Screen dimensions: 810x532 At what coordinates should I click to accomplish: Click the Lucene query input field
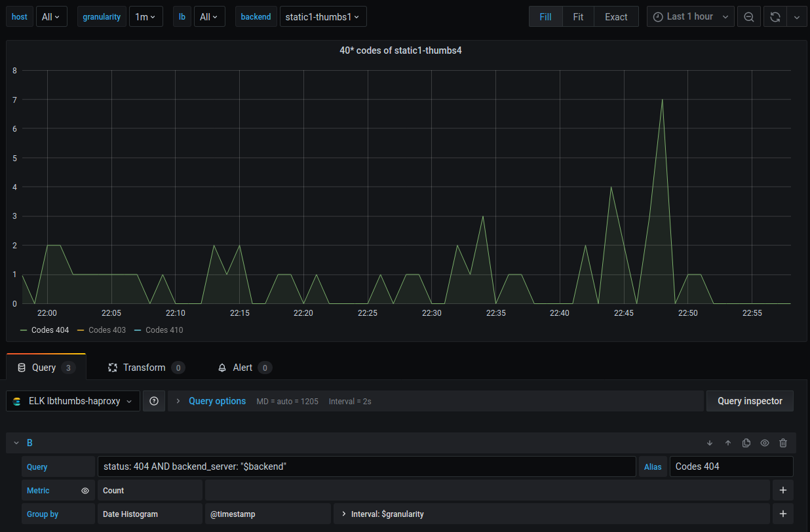[x=366, y=466]
